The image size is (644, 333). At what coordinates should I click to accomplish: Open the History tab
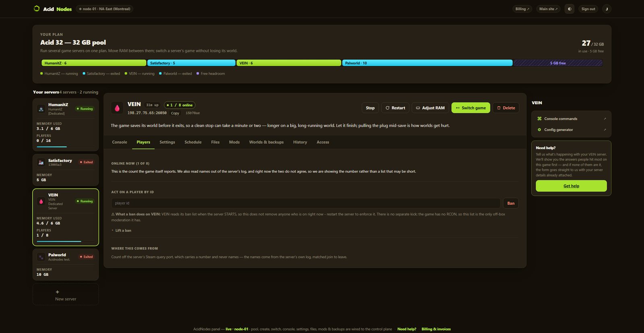tap(300, 142)
